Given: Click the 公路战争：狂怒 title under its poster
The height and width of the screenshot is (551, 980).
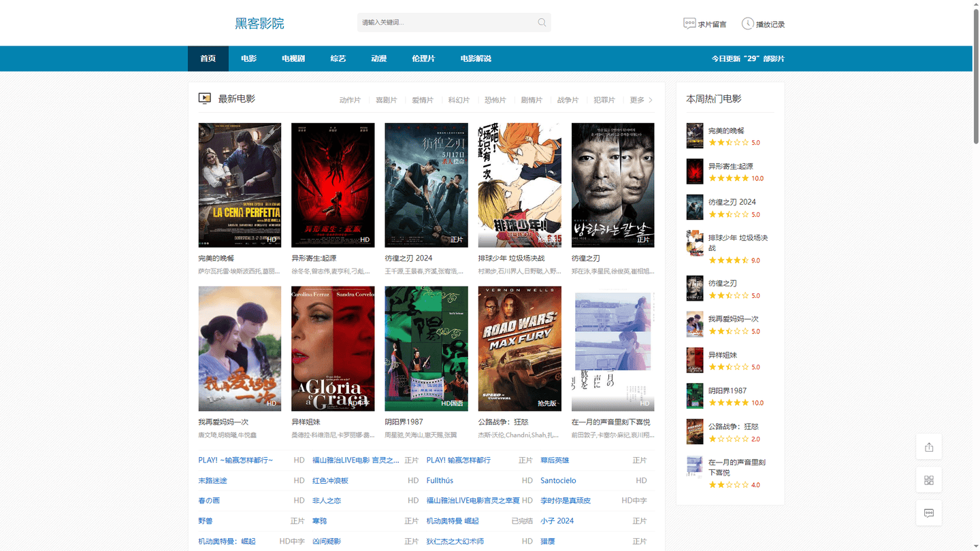Looking at the screenshot, I should [x=504, y=422].
